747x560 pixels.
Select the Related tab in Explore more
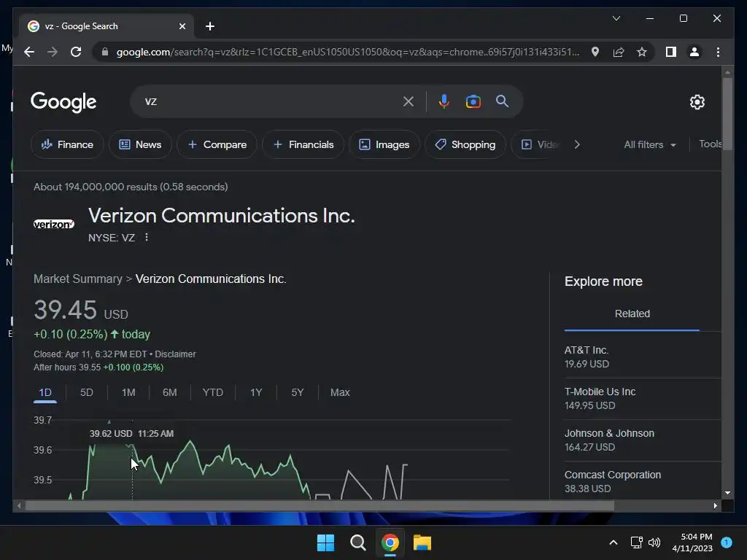click(x=632, y=314)
